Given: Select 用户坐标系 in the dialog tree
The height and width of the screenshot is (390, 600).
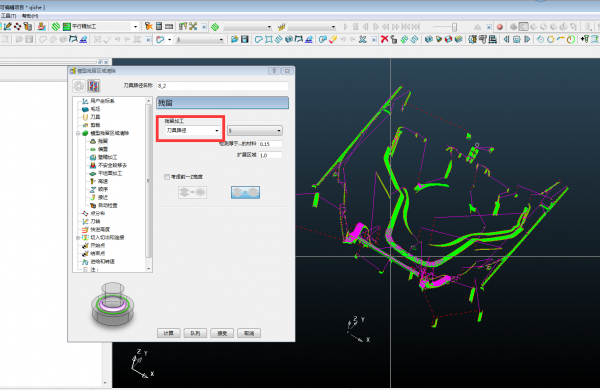Looking at the screenshot, I should coord(102,101).
